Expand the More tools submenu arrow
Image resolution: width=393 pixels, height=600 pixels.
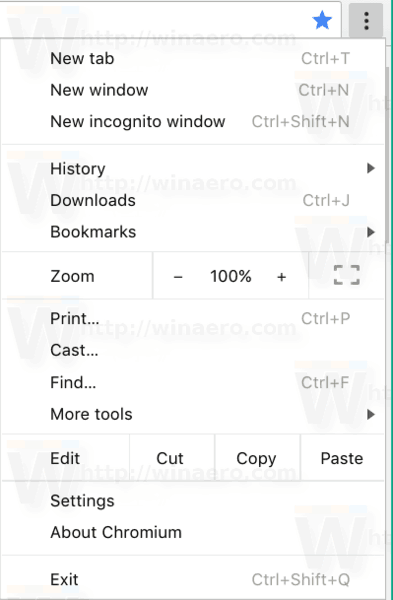point(370,414)
